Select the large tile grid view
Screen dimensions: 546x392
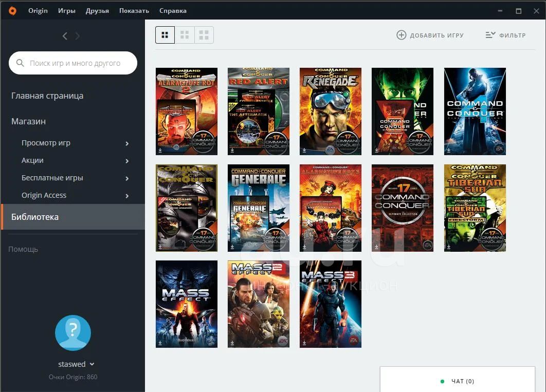click(204, 35)
